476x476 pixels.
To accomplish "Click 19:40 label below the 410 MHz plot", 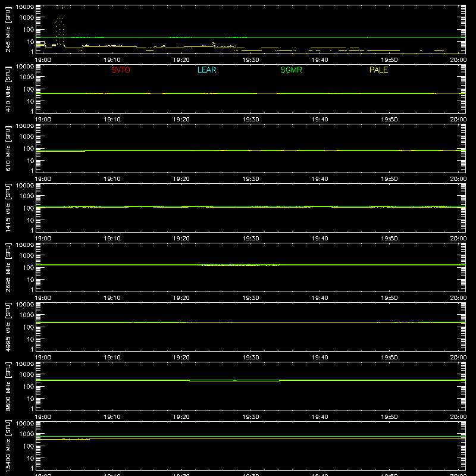I will point(320,120).
